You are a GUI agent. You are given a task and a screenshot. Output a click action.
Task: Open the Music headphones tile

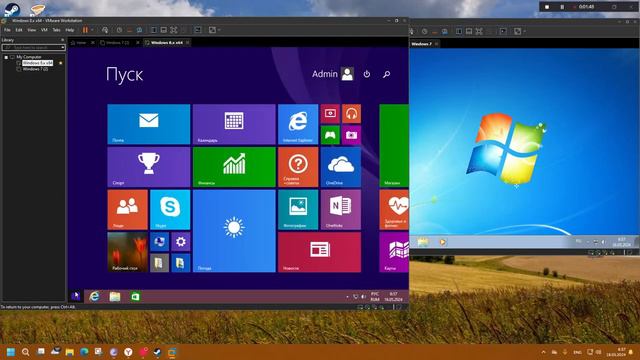point(351,113)
